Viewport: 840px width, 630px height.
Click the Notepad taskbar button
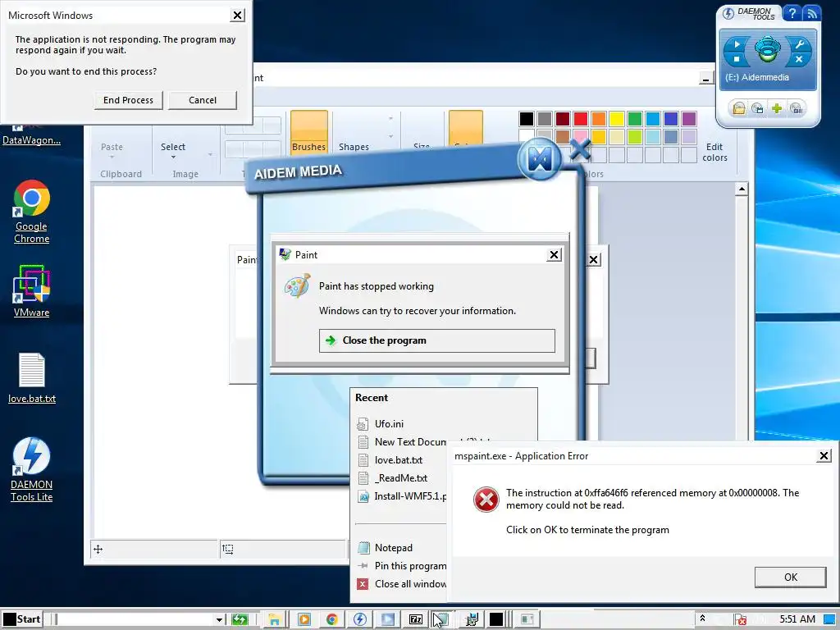click(x=441, y=620)
